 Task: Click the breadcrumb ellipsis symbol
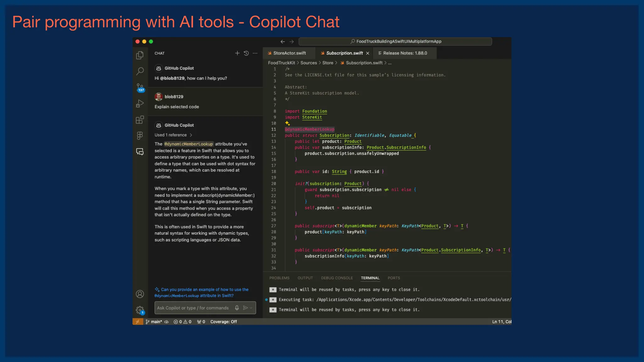[390, 63]
